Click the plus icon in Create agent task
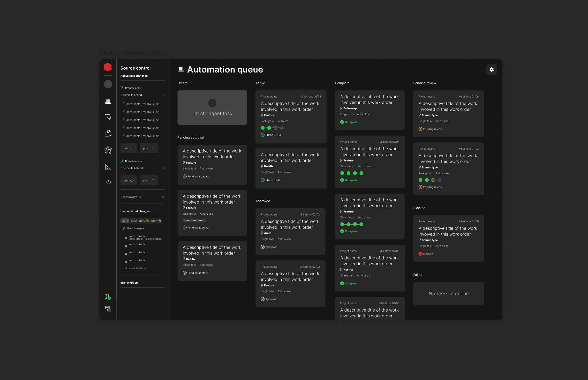Image resolution: width=588 pixels, height=380 pixels. click(x=212, y=103)
